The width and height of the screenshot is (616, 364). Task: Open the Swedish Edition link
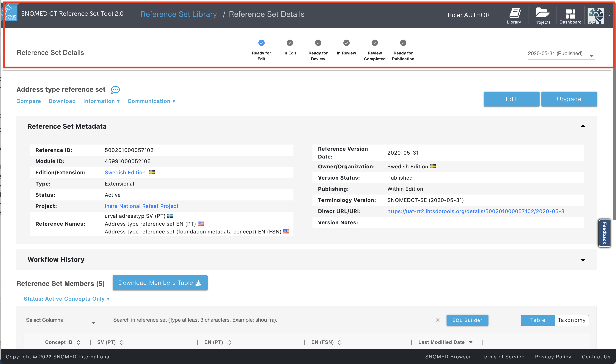[x=125, y=172]
